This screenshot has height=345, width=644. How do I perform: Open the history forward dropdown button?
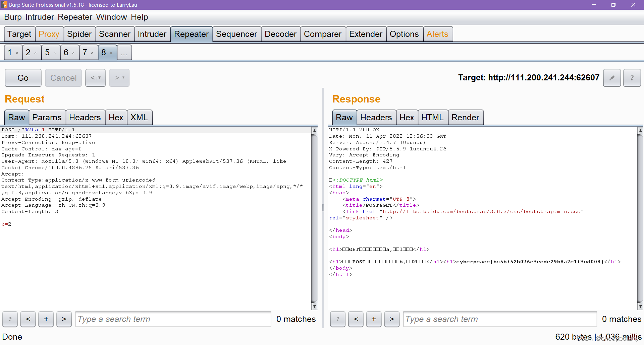(x=119, y=78)
